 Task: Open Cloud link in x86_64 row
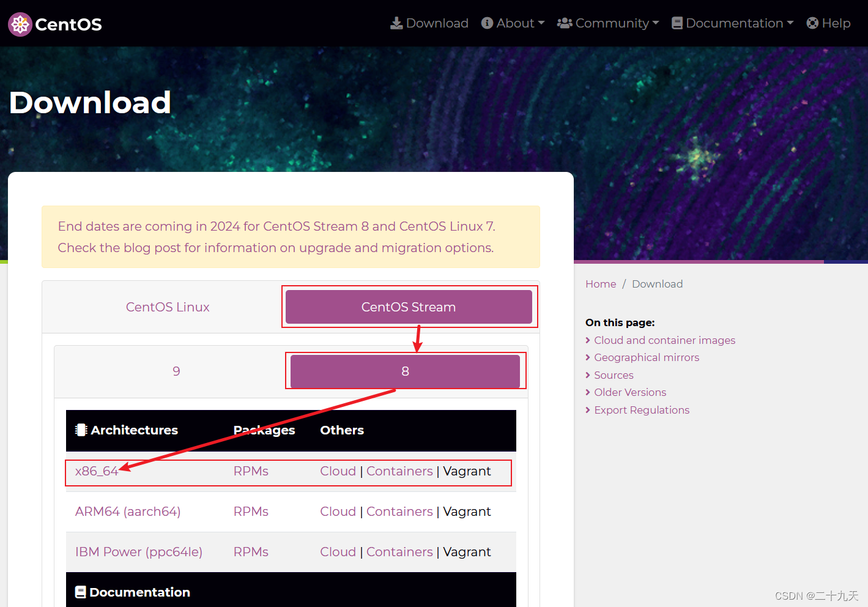[x=338, y=471]
